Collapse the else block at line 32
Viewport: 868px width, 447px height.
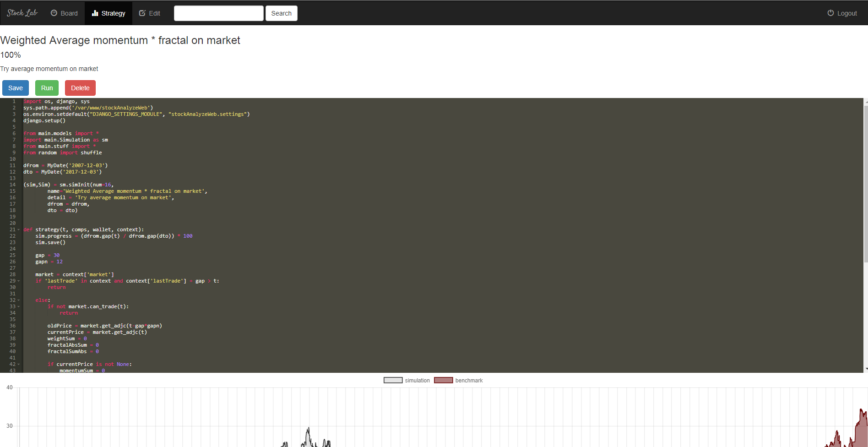coord(18,300)
